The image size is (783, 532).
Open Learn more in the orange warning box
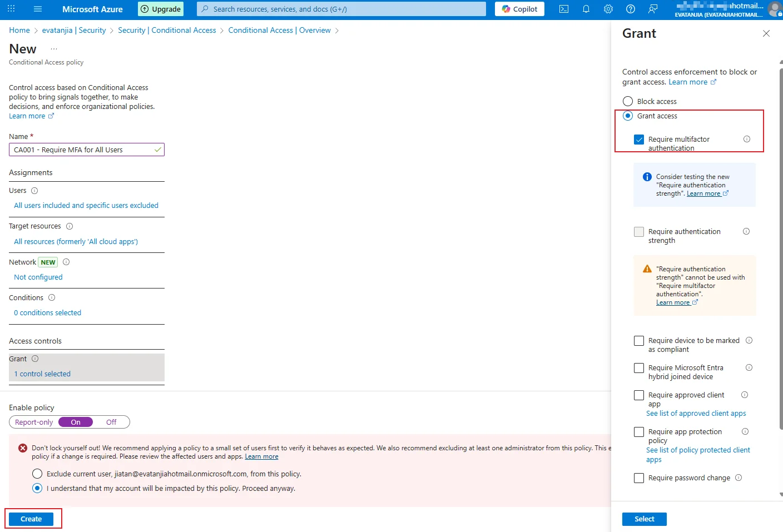tap(677, 302)
